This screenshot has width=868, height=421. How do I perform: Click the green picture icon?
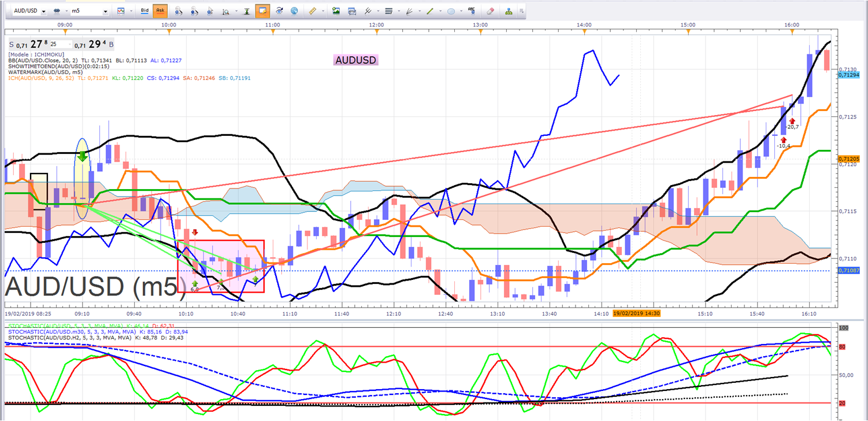[x=336, y=11]
